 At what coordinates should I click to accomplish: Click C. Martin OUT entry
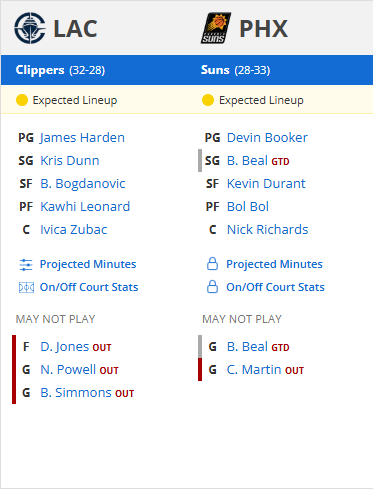pos(265,370)
